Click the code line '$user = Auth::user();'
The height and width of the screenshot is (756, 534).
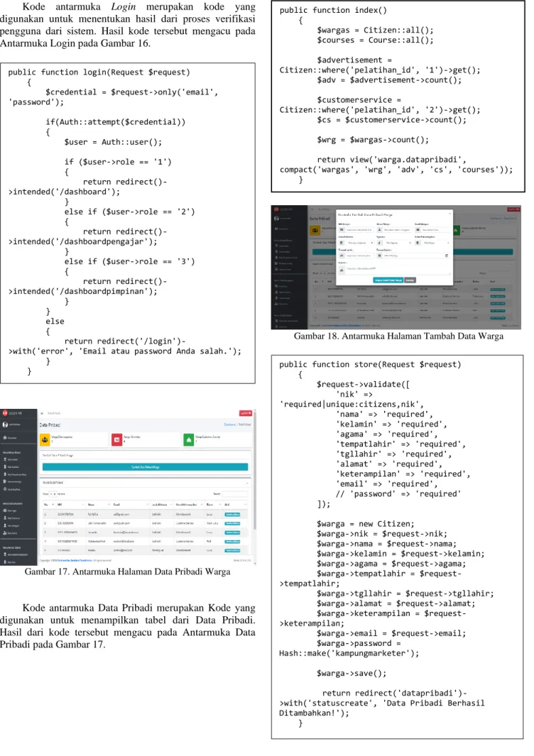(113, 142)
